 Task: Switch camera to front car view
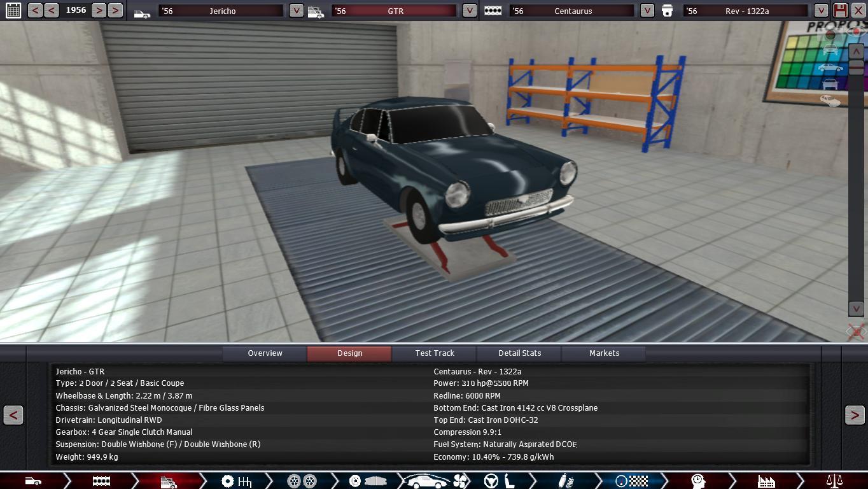coord(830,50)
